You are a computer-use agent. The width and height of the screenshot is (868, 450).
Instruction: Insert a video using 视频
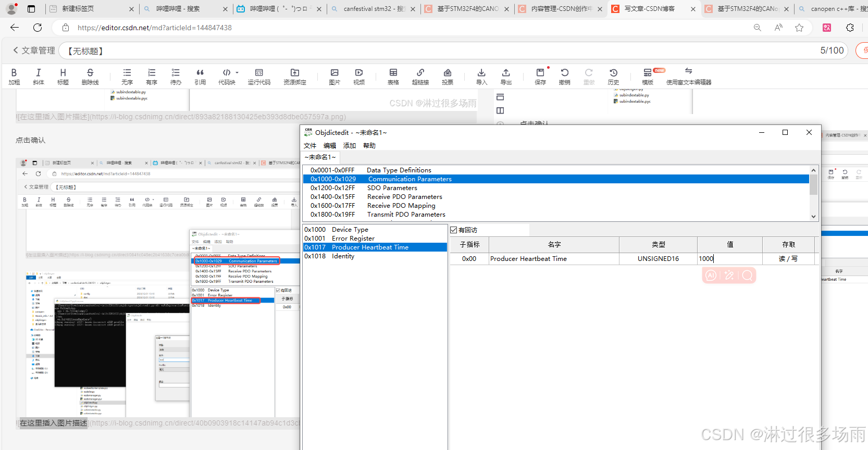click(359, 76)
